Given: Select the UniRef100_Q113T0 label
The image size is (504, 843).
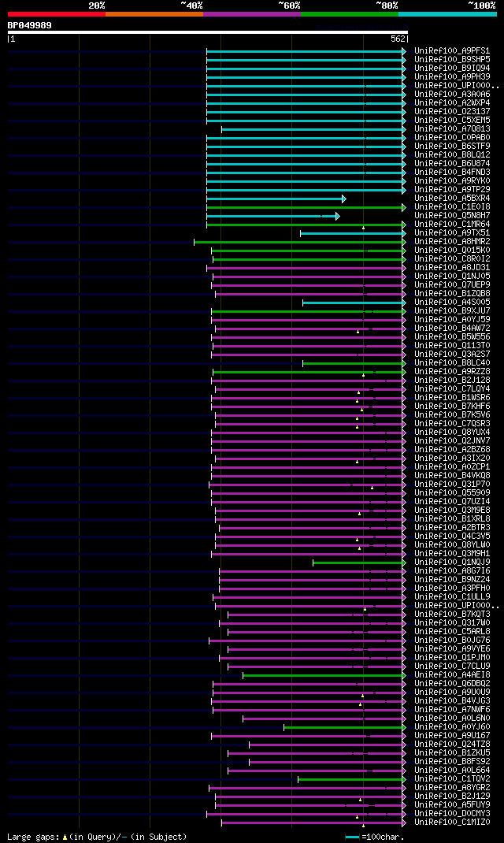Looking at the screenshot, I should tap(452, 346).
